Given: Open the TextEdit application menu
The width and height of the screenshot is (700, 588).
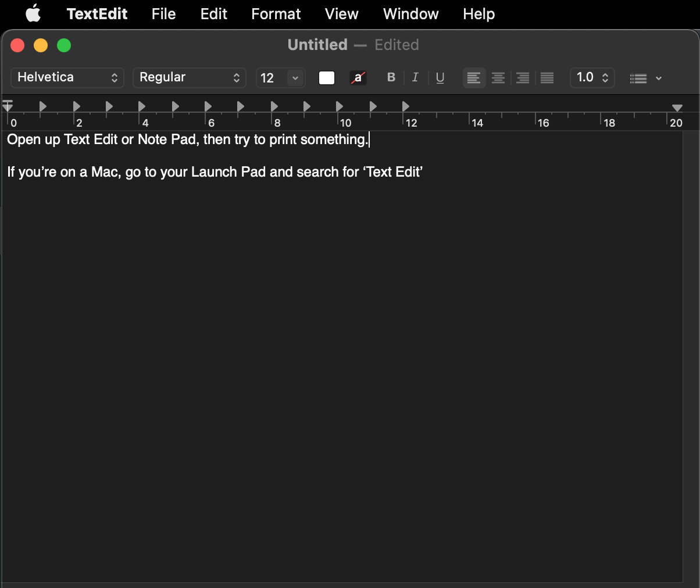Looking at the screenshot, I should coord(97,14).
